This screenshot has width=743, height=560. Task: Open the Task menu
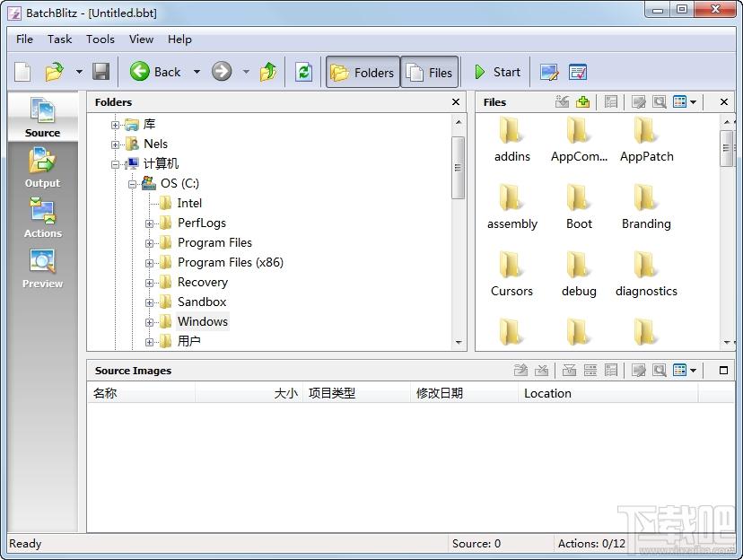coord(60,39)
